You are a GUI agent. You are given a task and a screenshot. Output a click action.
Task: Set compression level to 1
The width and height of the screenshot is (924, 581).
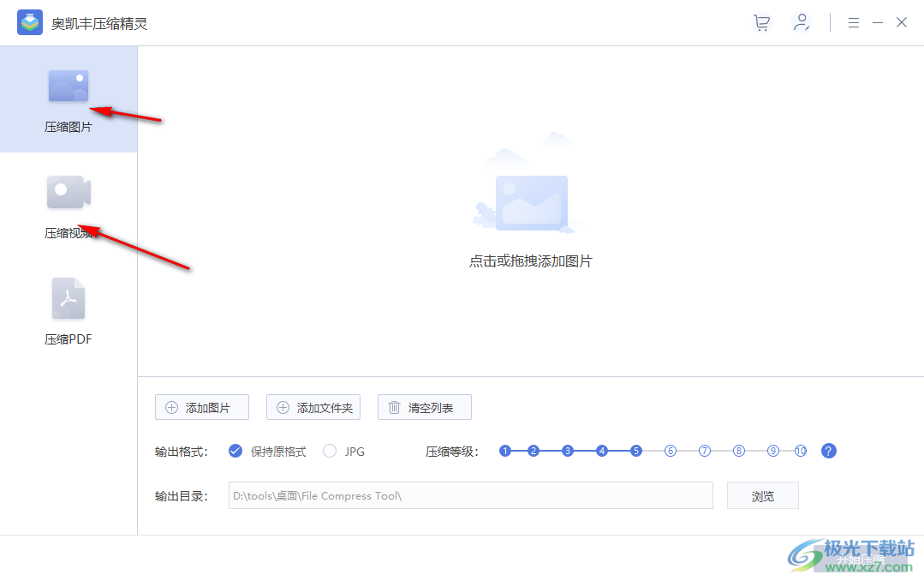coord(505,451)
